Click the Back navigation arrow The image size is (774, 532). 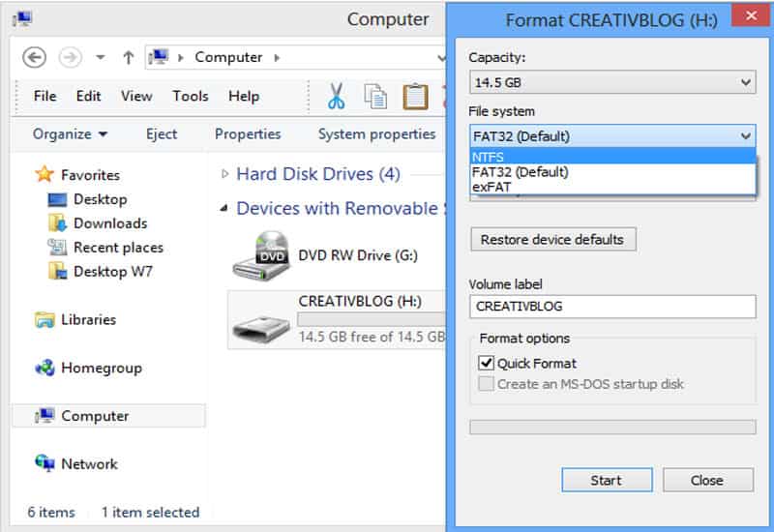pyautogui.click(x=35, y=57)
